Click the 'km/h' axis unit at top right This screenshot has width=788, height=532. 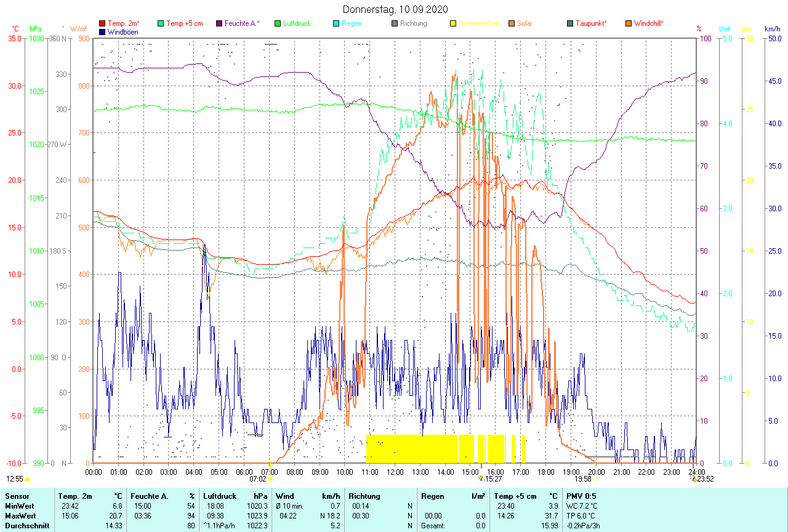tap(772, 29)
